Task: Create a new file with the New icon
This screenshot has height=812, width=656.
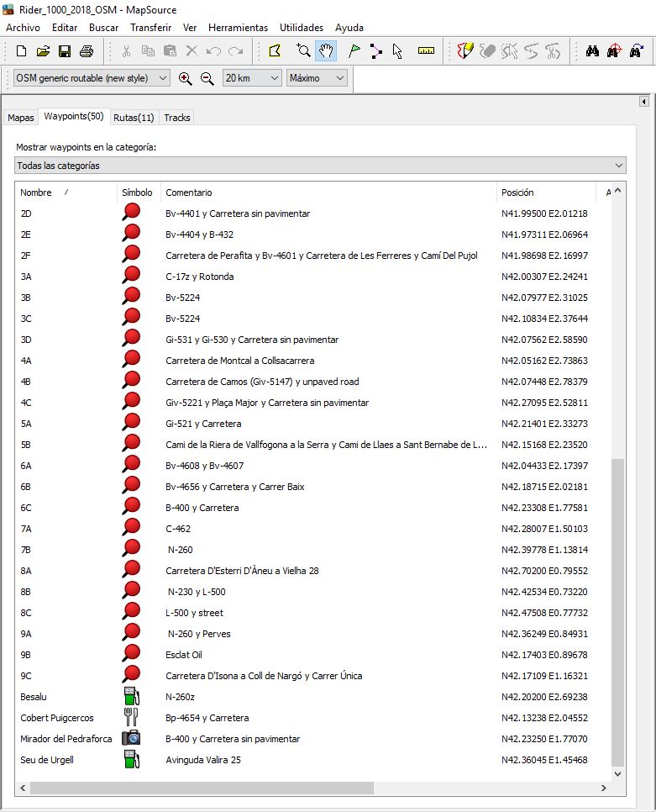Action: (x=21, y=50)
